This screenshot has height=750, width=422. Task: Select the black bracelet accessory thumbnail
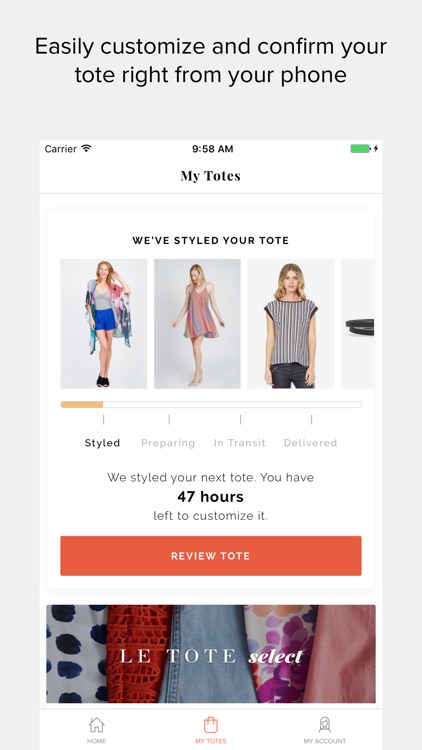pyautogui.click(x=358, y=324)
